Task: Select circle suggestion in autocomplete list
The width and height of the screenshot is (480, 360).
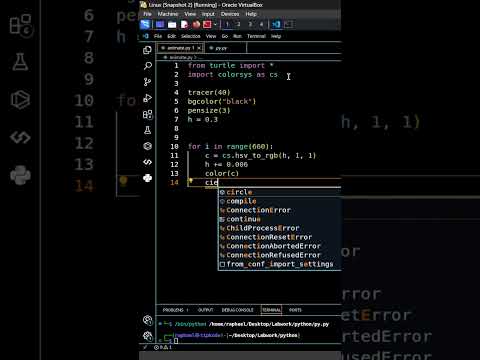Action: pos(280,192)
